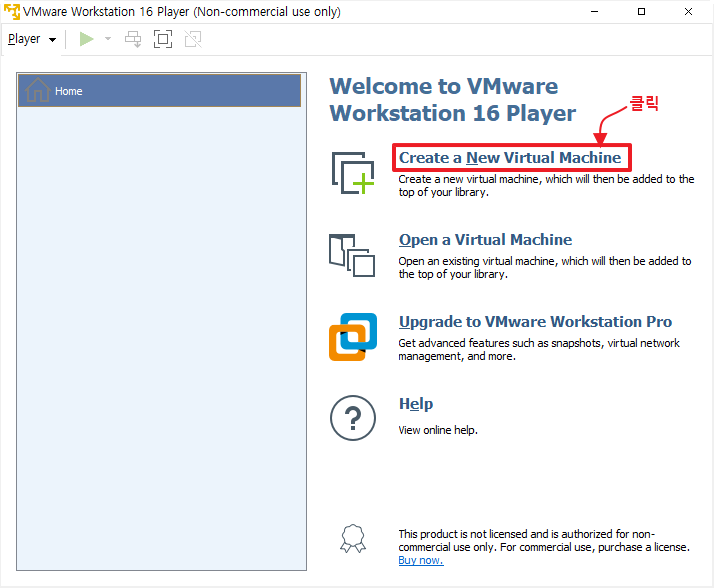Click the house icon beside Home
Viewport: 714px width, 588px height.
37,90
